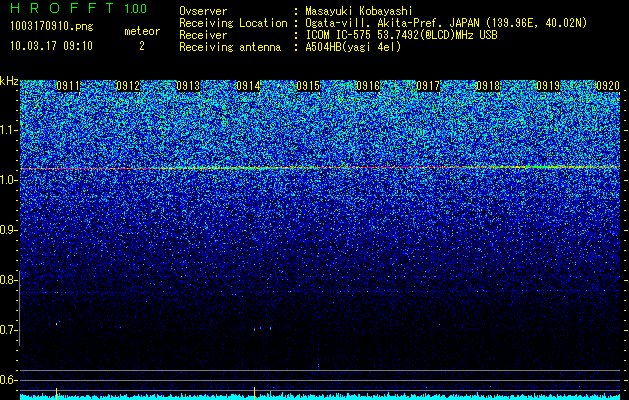Click the 0.8 frequency axis label

pos(8,280)
